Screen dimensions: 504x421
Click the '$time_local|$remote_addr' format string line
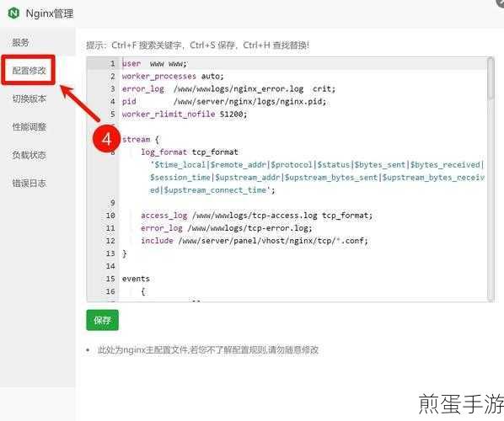point(317,165)
